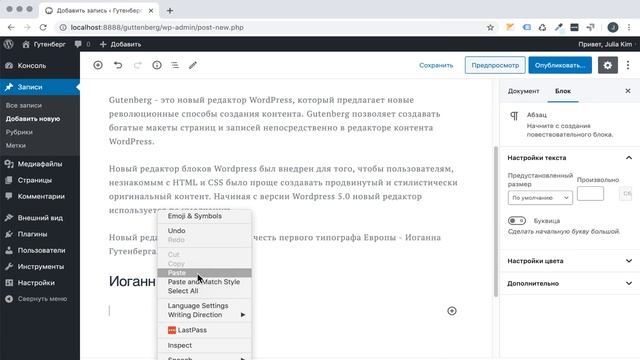Open Комментарии in the admin sidebar

click(x=40, y=196)
